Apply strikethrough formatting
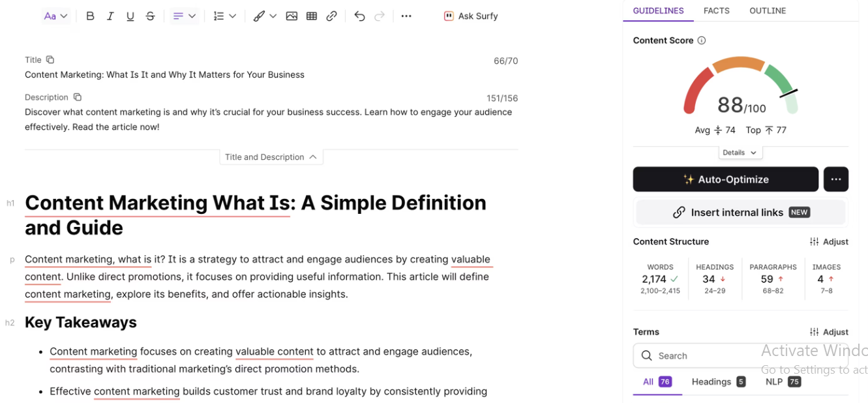This screenshot has width=868, height=403. click(x=150, y=16)
